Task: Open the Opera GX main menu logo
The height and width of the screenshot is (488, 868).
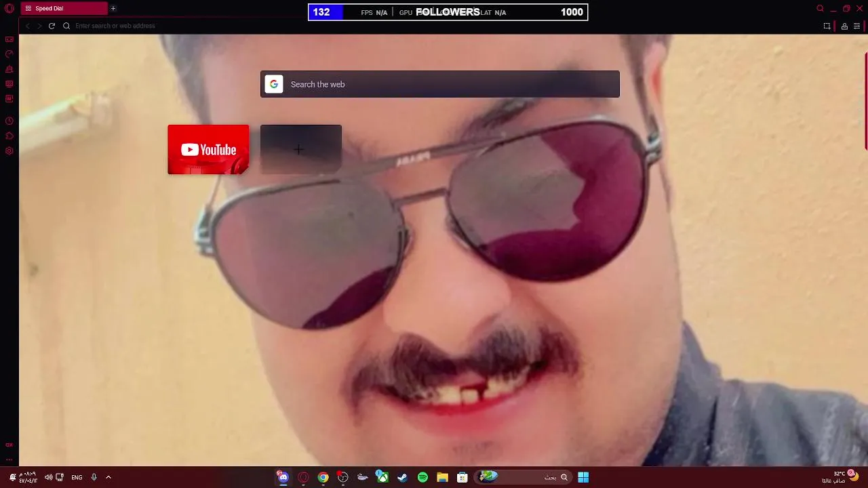Action: click(9, 9)
